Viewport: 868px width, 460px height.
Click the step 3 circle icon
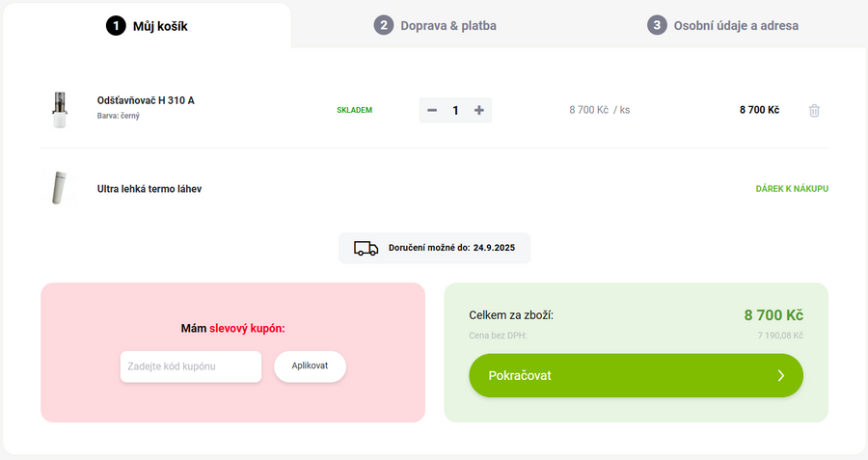tap(657, 25)
